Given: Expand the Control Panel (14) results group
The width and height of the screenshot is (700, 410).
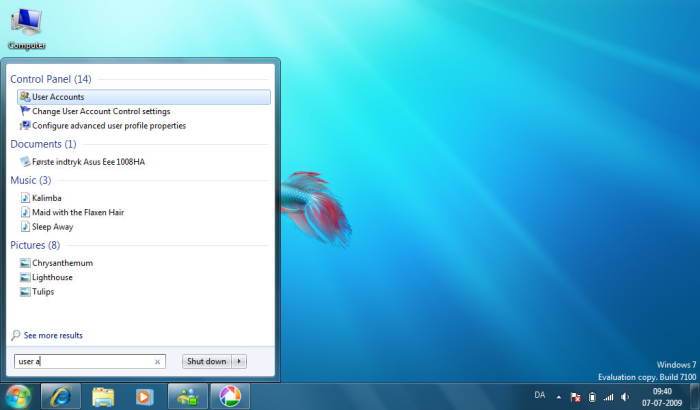Looking at the screenshot, I should pyautogui.click(x=51, y=79).
